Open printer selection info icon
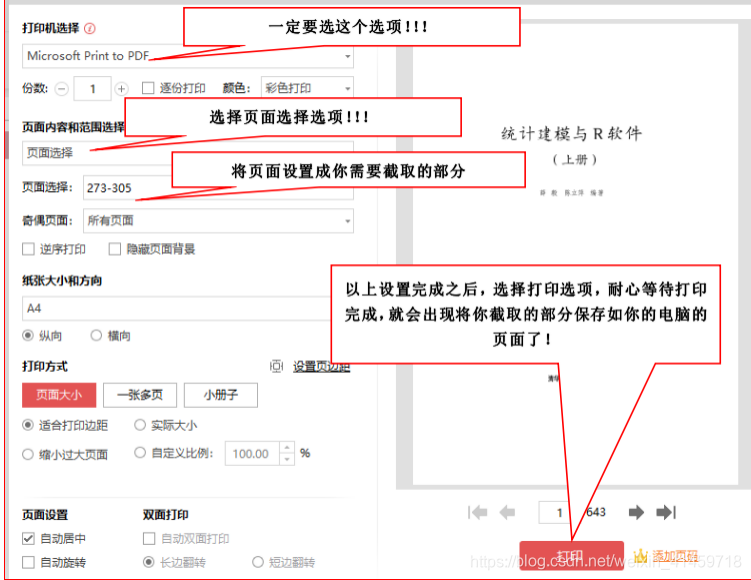Viewport: 751px width, 580px height. 90,28
